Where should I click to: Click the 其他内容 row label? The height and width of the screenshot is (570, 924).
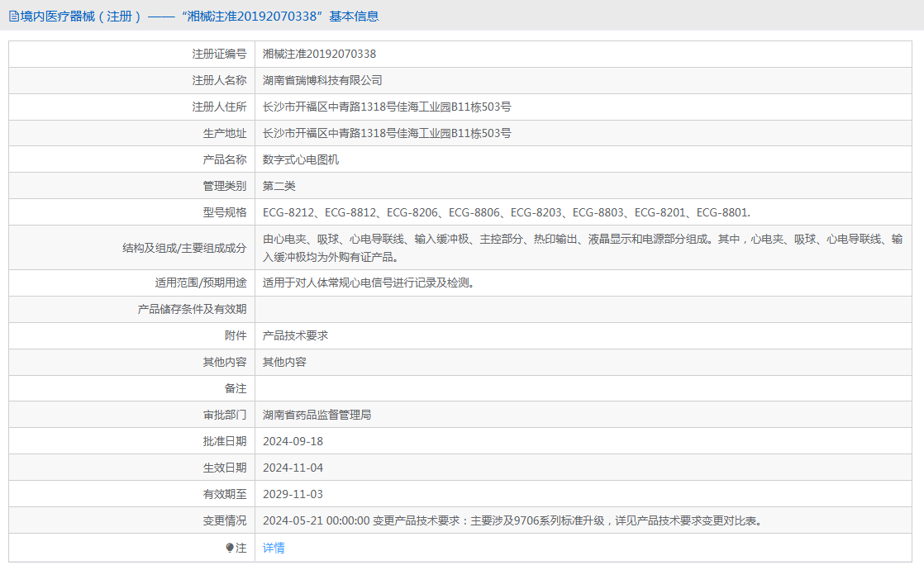225,363
